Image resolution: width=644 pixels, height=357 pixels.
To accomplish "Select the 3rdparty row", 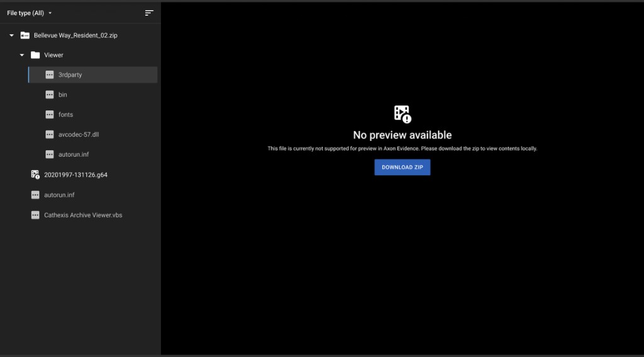I will pos(93,75).
